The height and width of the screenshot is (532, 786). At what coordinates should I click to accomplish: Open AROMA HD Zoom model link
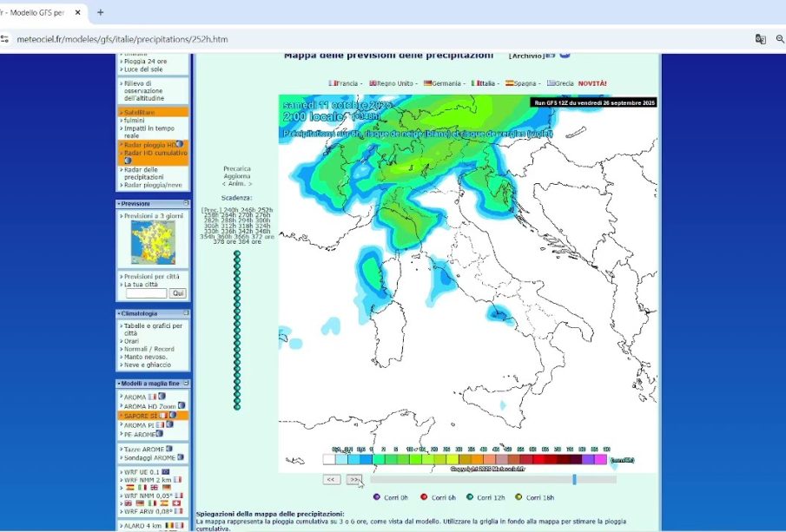click(149, 406)
